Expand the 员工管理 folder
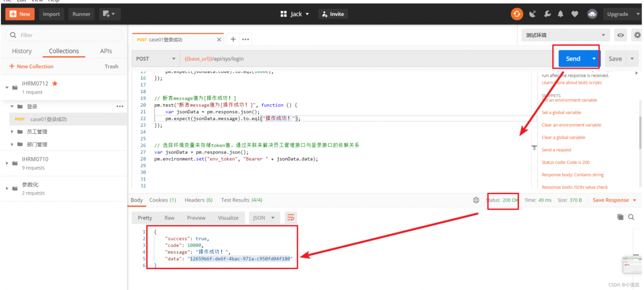 pos(12,131)
